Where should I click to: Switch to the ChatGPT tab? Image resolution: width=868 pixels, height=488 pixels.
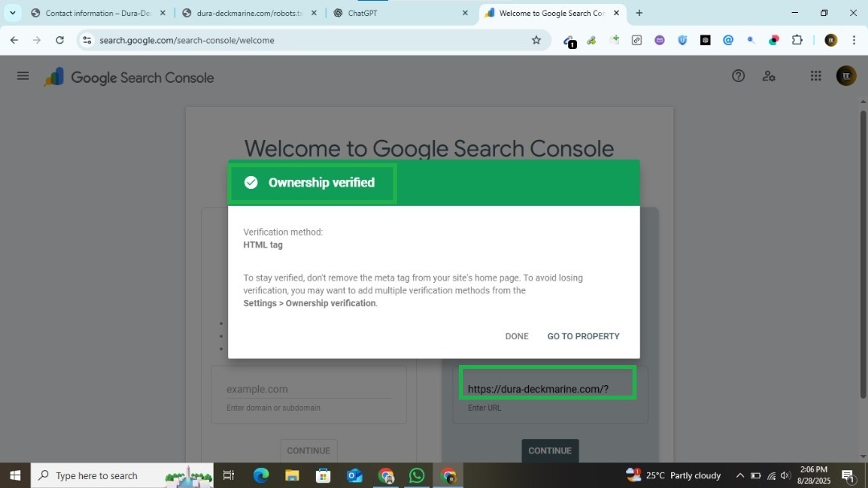click(x=398, y=13)
